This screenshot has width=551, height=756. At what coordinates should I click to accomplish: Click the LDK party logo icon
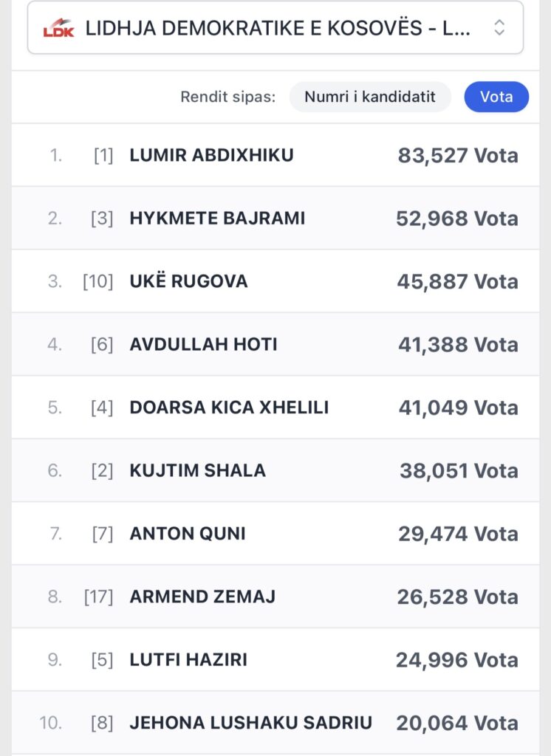coord(59,29)
